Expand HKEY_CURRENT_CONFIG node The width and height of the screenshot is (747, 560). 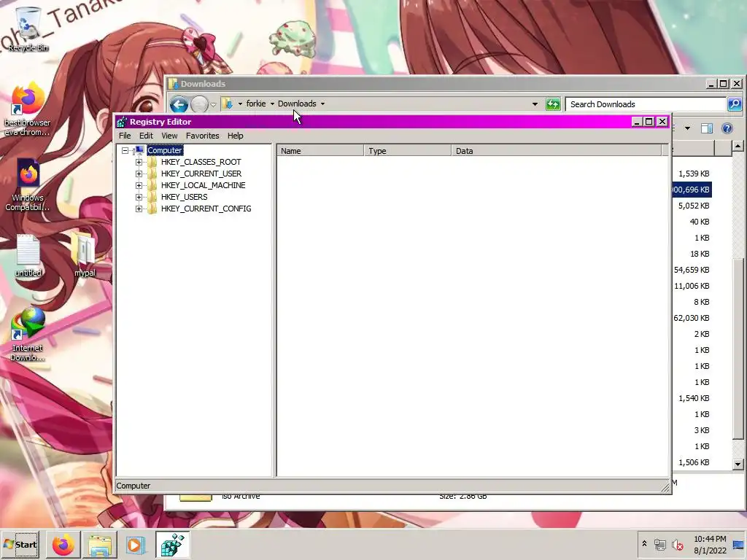(x=139, y=209)
